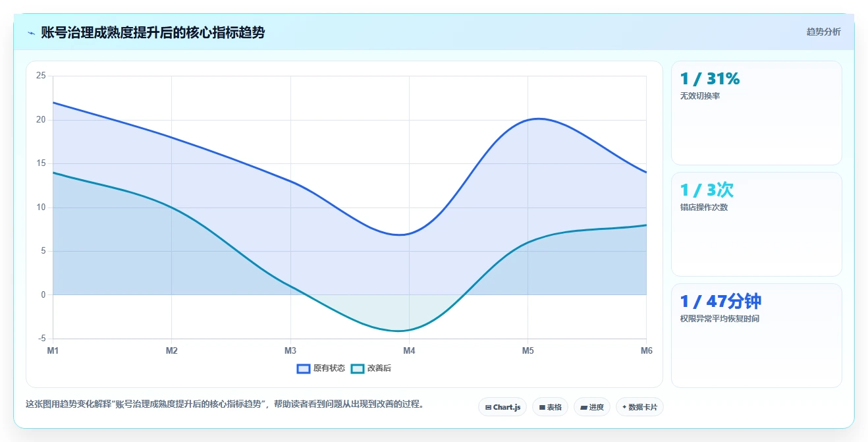The width and height of the screenshot is (868, 442).
Task: Click the description sentence below the chart
Action: tap(225, 404)
